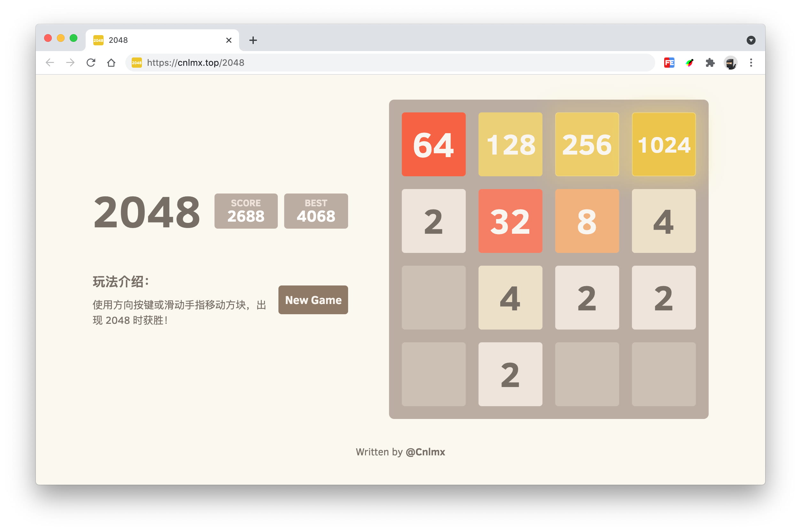Image resolution: width=801 pixels, height=532 pixels.
Task: Click the browser forward arrow
Action: [70, 63]
